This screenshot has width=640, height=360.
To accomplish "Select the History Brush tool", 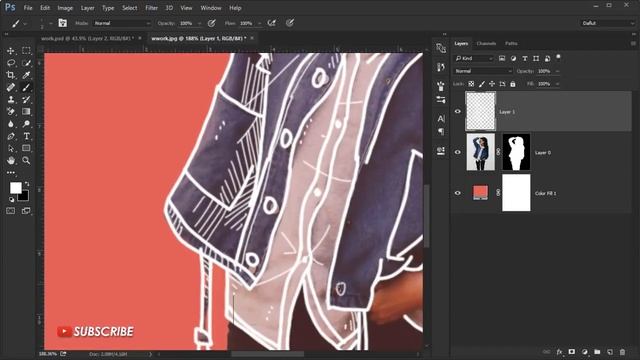I will [26, 100].
